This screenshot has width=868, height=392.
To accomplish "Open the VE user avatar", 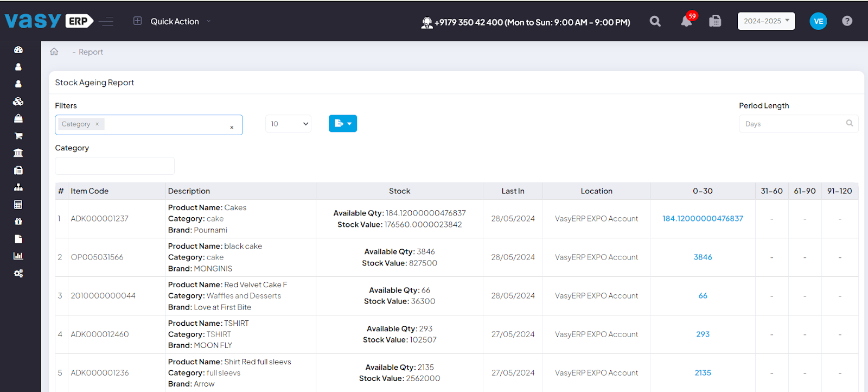I will 818,21.
